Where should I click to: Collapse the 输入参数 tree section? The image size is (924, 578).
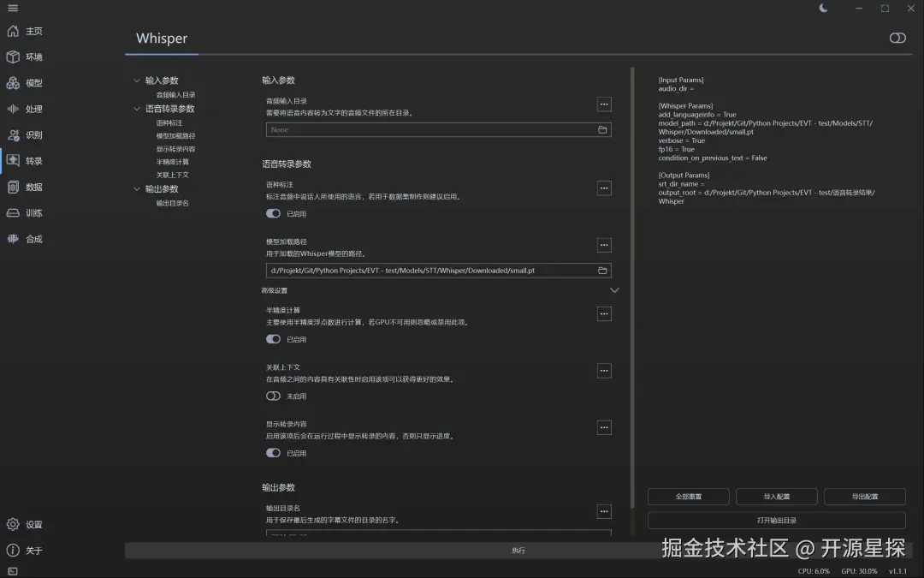click(x=135, y=80)
